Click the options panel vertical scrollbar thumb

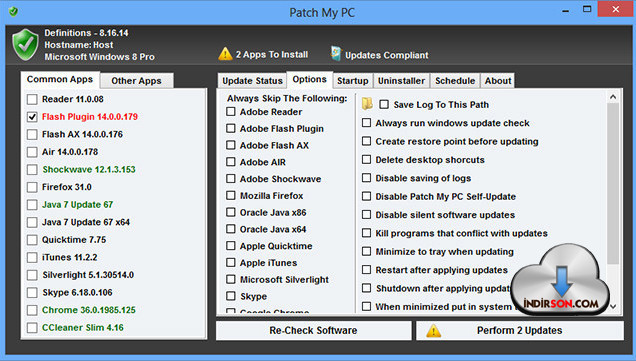coord(613,183)
